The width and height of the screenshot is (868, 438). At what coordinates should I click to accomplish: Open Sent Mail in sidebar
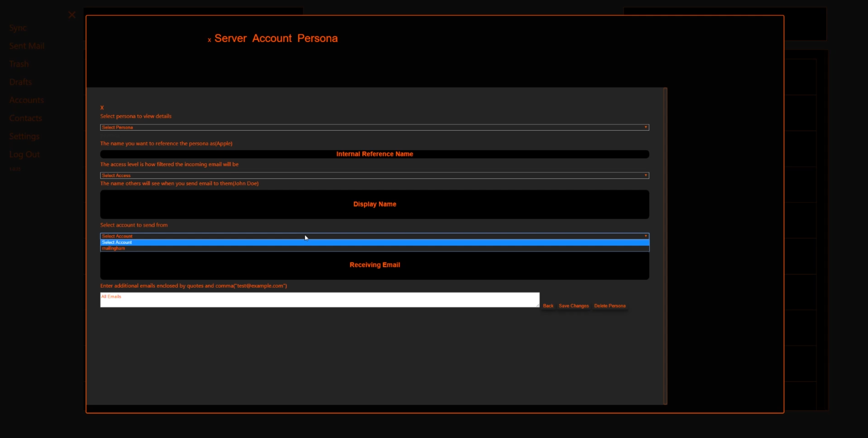coord(27,46)
